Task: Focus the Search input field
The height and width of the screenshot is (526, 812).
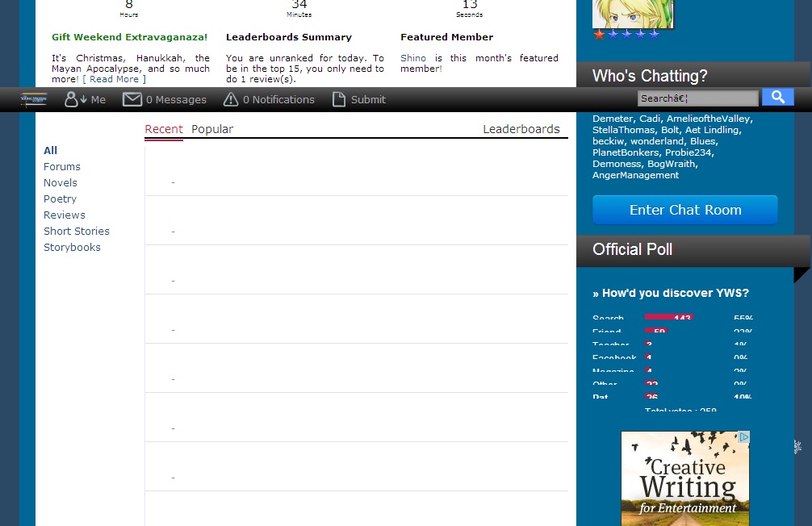Action: coord(697,98)
